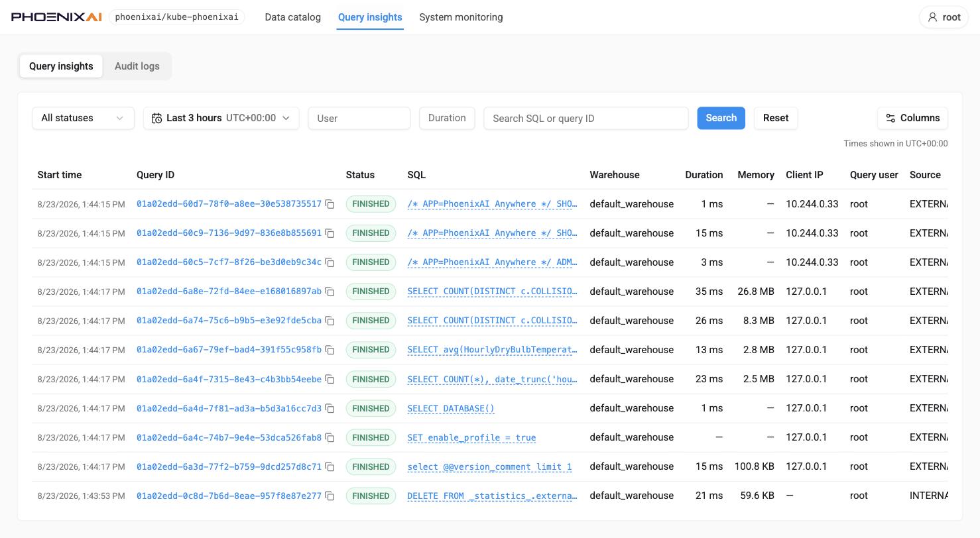Focus the Search SQL or query ID field

tap(586, 118)
